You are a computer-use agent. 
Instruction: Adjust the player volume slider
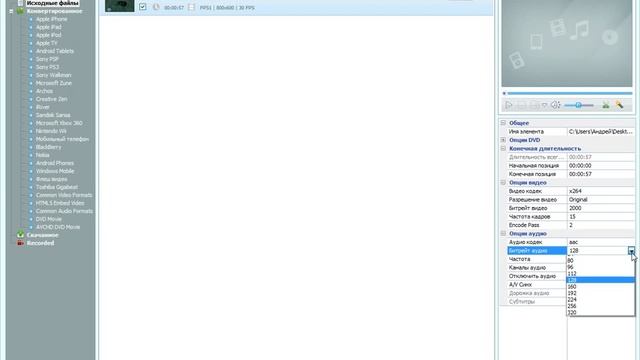[579, 105]
